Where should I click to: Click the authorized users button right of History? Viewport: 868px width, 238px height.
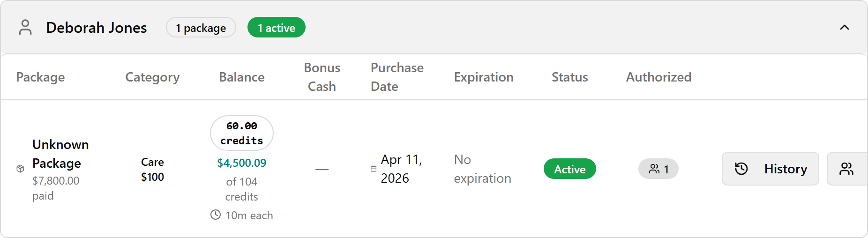point(847,169)
